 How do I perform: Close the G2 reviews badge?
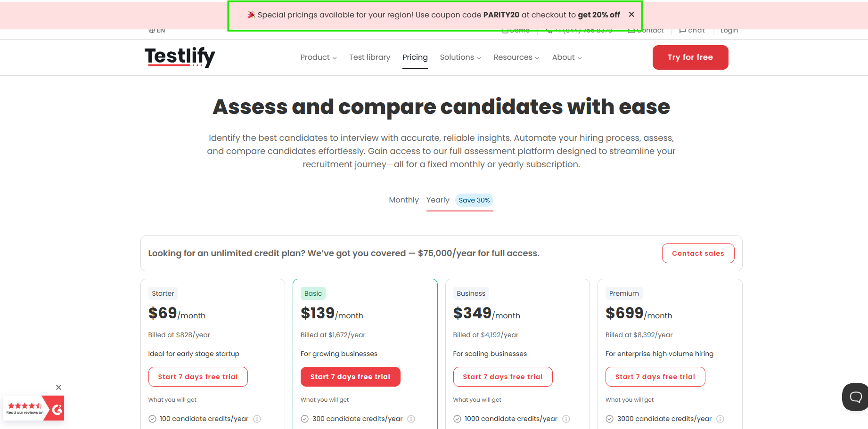click(58, 387)
